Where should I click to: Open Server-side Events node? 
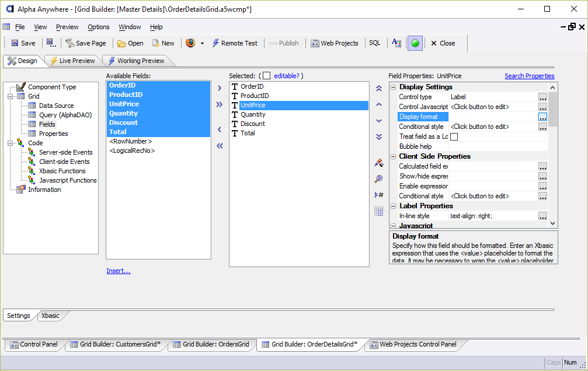(x=65, y=152)
